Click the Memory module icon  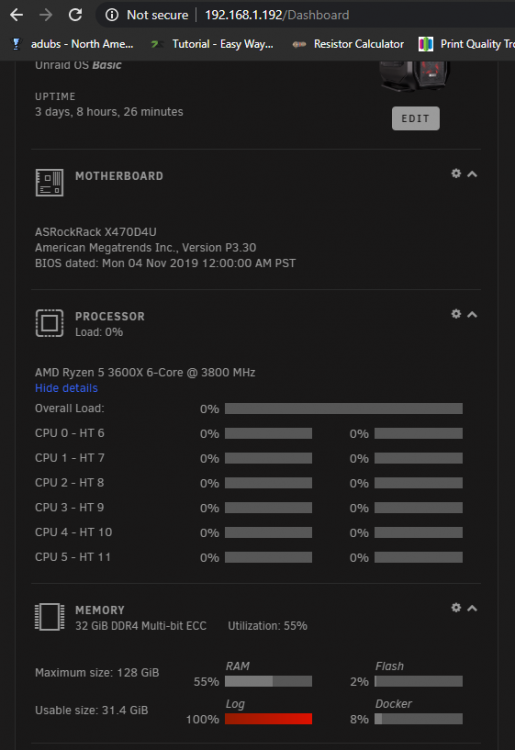(49, 617)
